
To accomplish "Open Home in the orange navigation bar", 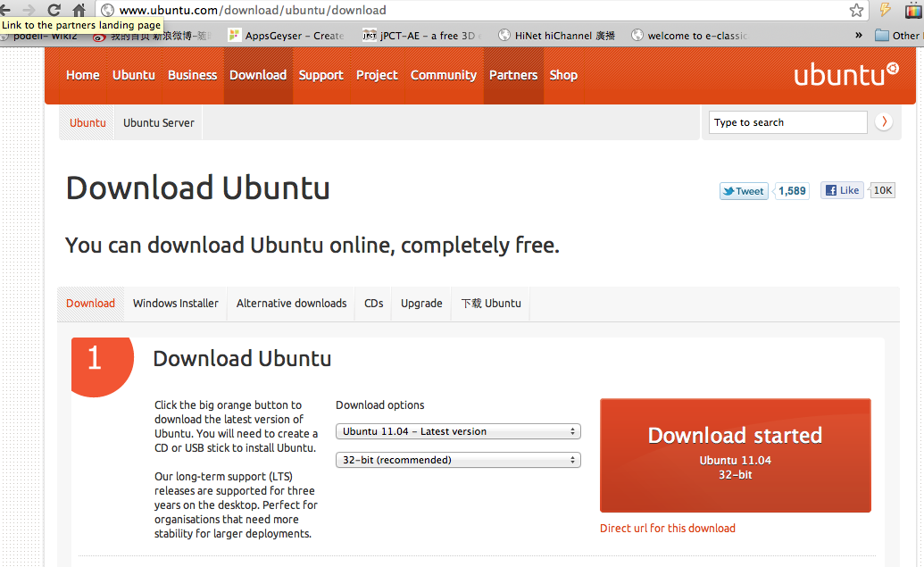I will [x=82, y=75].
